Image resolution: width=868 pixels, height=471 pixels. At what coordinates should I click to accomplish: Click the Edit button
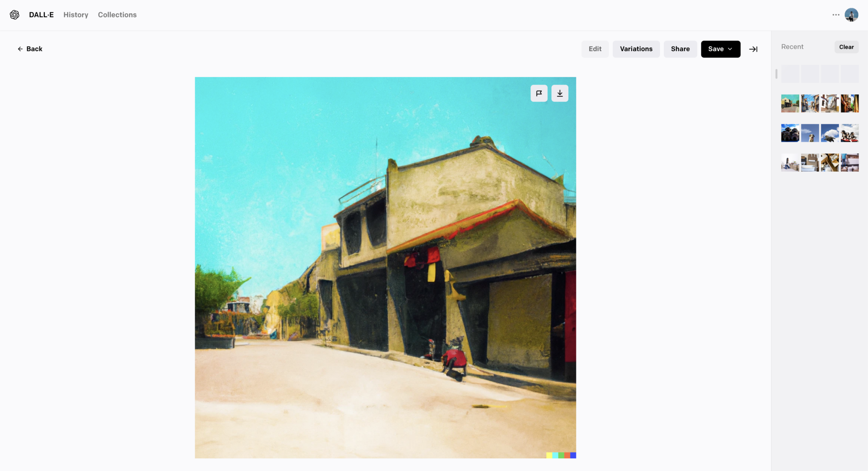pyautogui.click(x=595, y=49)
